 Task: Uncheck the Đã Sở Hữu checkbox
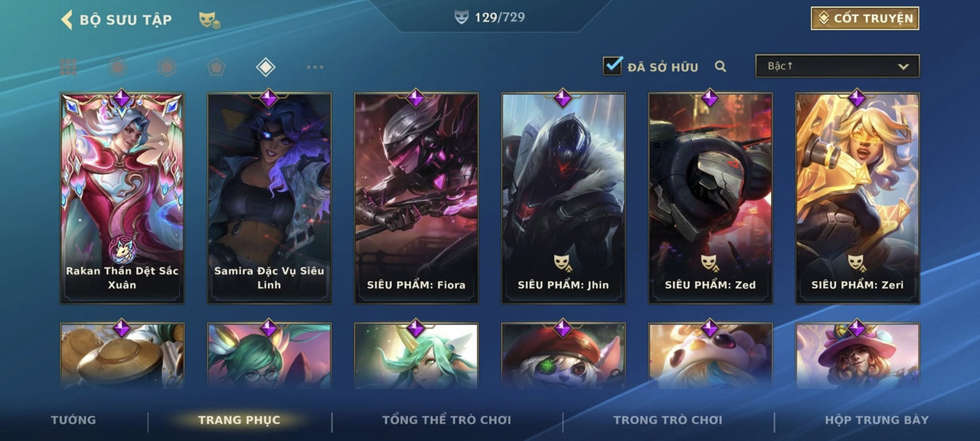coord(612,66)
